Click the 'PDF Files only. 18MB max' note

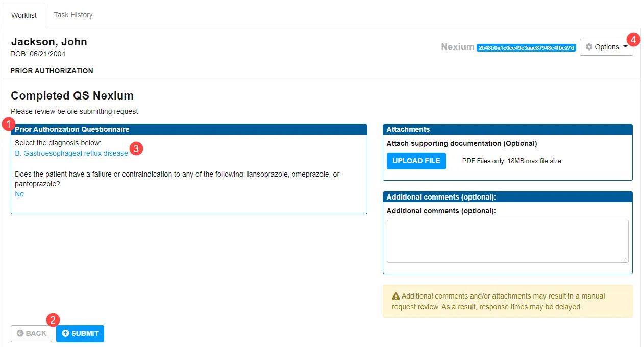click(511, 161)
